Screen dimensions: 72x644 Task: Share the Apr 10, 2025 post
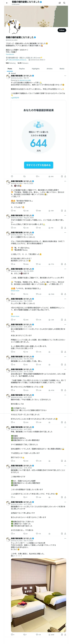click(x=65, y=264)
